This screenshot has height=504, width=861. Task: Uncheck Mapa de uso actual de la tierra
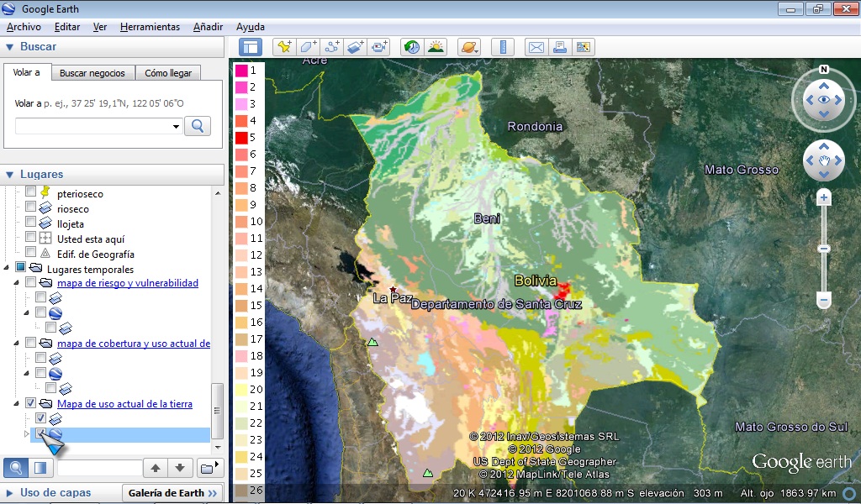29,404
